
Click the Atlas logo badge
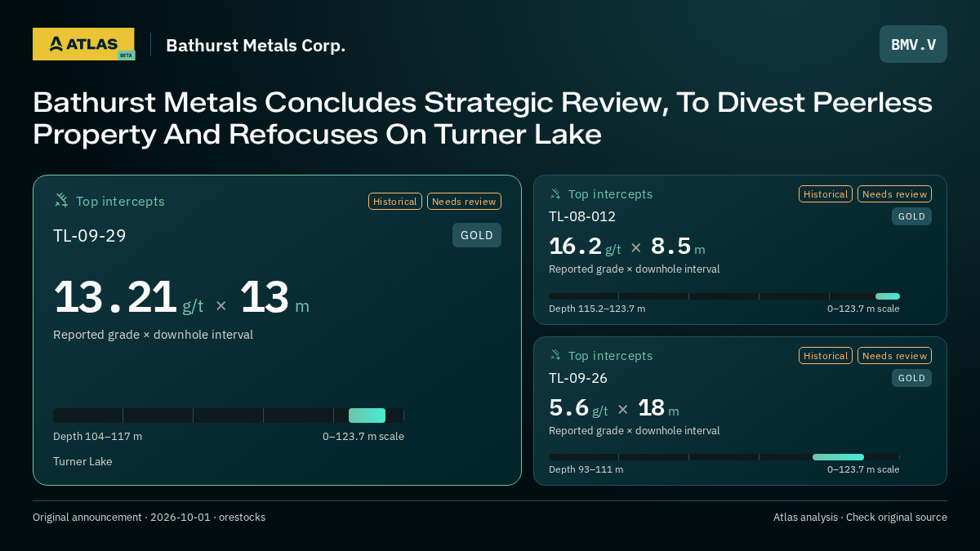83,44
